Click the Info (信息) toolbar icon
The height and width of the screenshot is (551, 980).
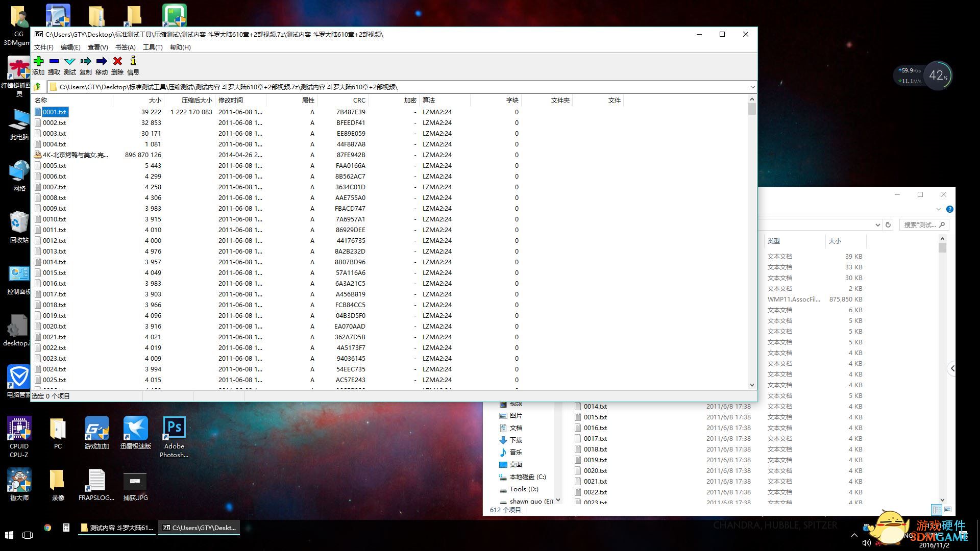pyautogui.click(x=133, y=61)
